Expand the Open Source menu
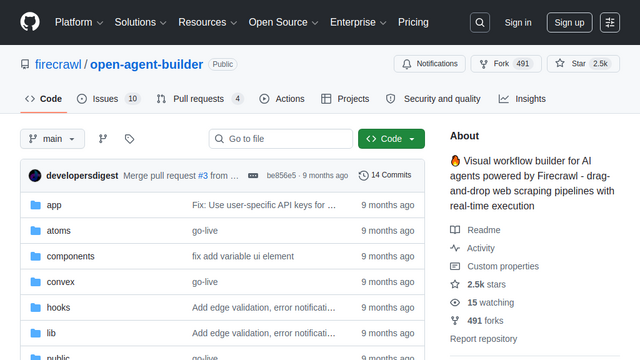The height and width of the screenshot is (360, 640). (x=283, y=22)
